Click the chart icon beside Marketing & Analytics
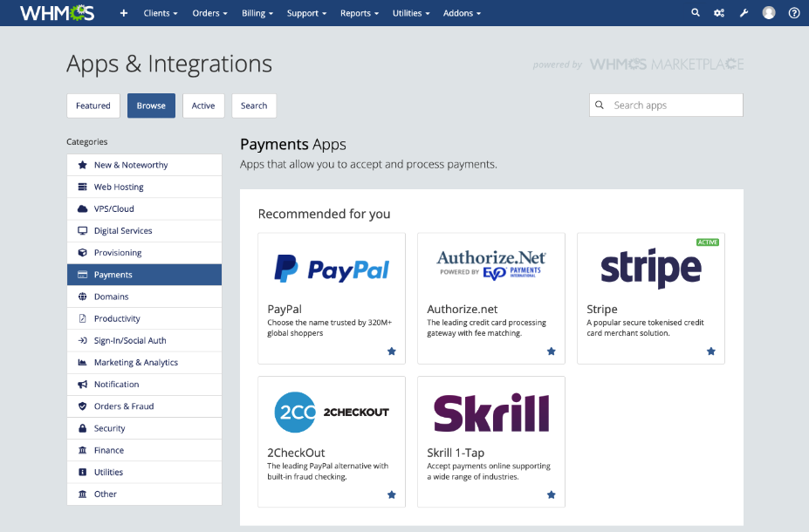Viewport: 809px width, 532px height. point(82,363)
